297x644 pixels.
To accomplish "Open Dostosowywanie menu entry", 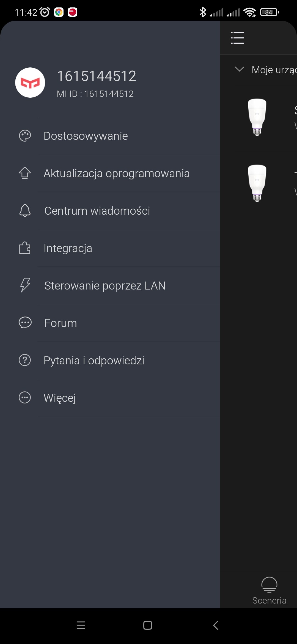I will click(86, 136).
